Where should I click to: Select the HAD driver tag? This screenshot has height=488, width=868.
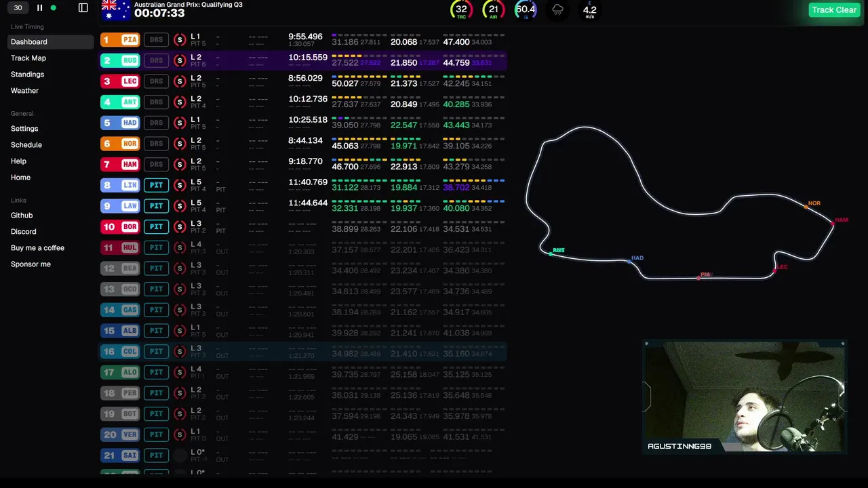pyautogui.click(x=120, y=123)
